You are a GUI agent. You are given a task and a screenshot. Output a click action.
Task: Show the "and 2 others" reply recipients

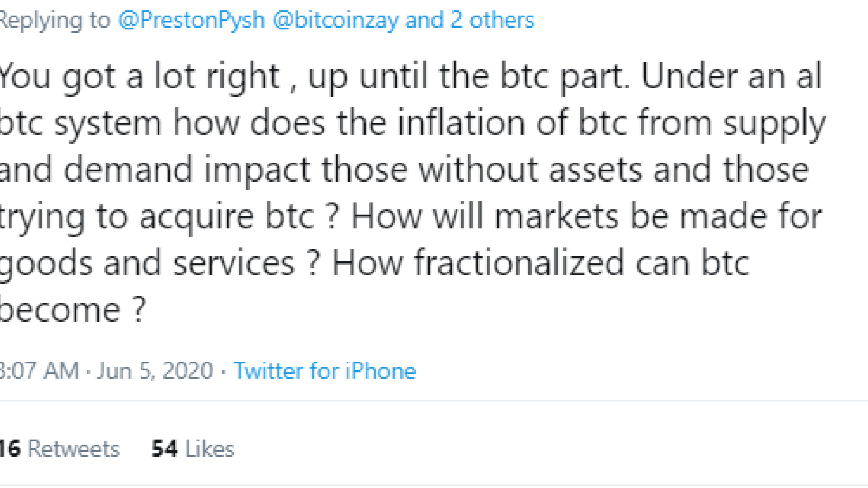[470, 20]
